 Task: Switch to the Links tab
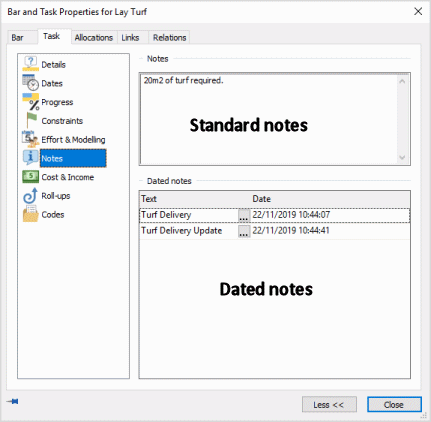pos(130,38)
